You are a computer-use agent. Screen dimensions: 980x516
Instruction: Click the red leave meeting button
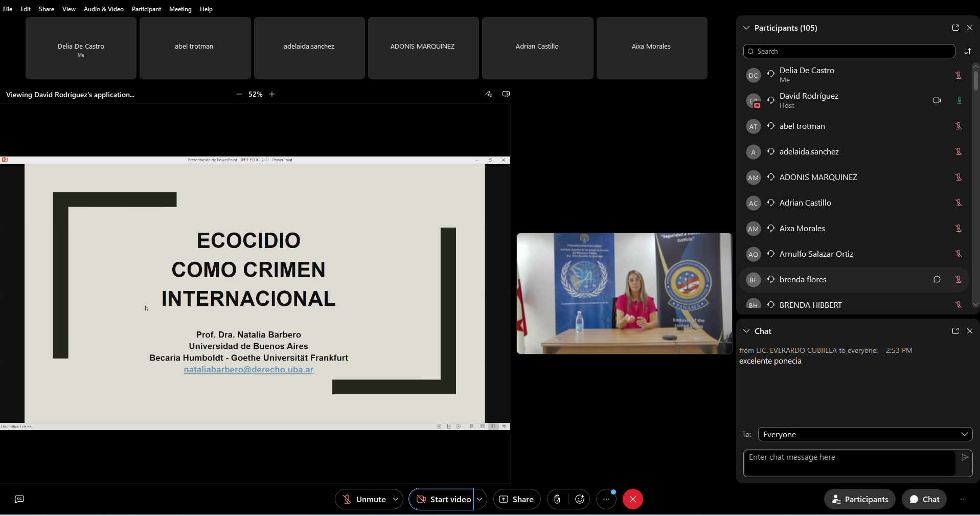click(632, 499)
